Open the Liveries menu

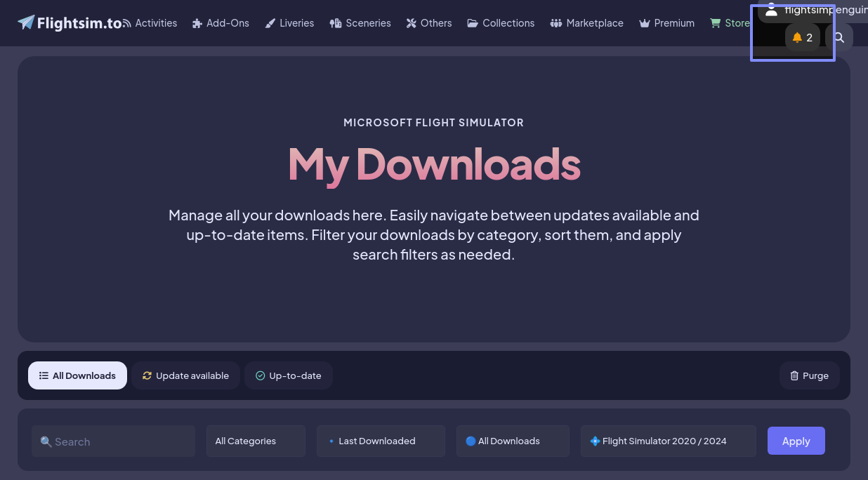click(x=289, y=23)
